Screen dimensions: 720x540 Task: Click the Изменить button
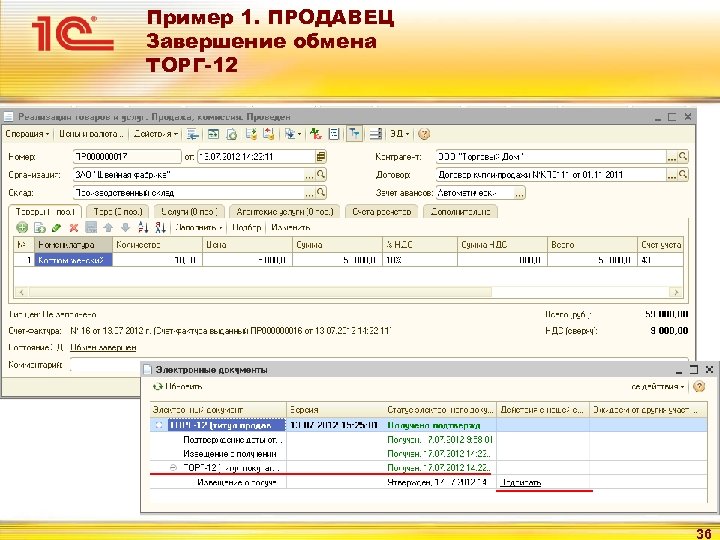[x=291, y=228]
